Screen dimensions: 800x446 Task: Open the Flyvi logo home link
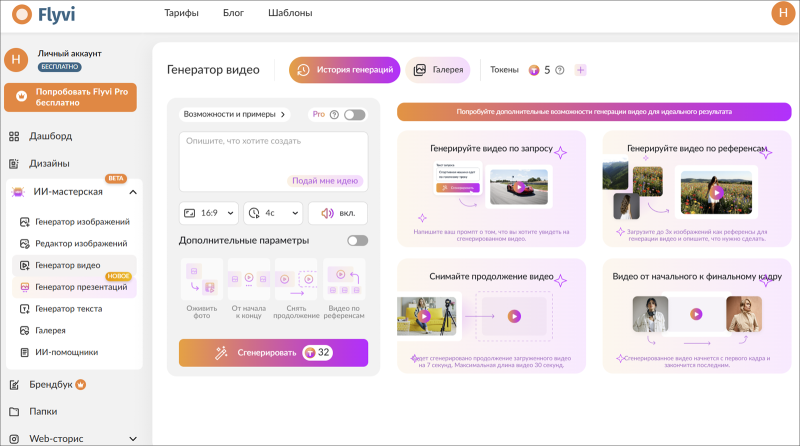pos(43,14)
